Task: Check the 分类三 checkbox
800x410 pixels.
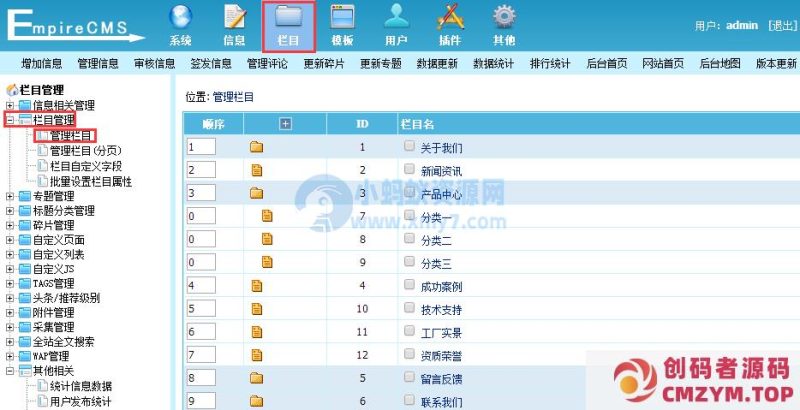Action: [x=409, y=261]
